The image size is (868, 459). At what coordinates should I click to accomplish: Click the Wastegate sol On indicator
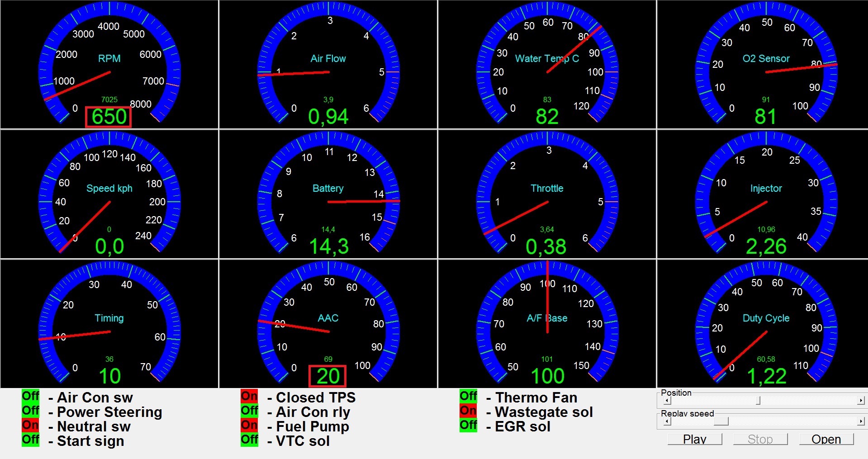(x=469, y=411)
